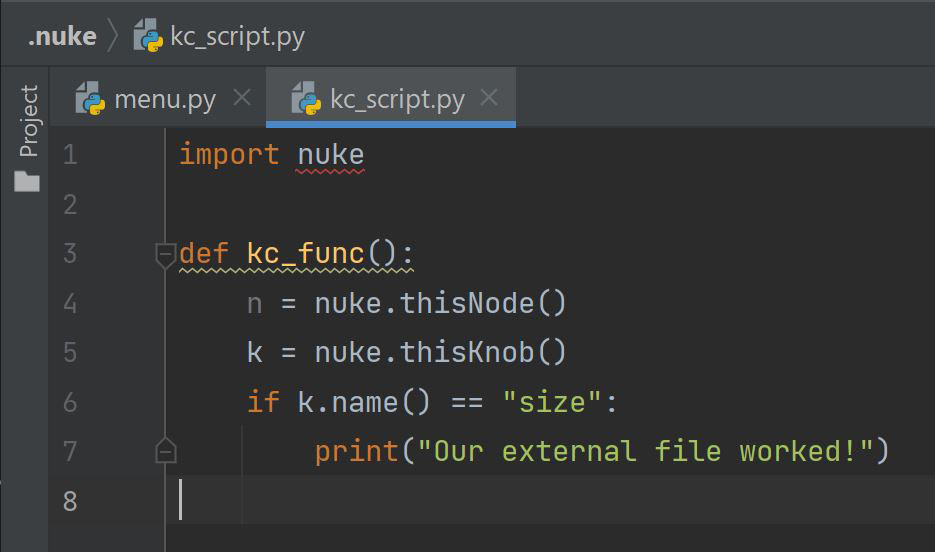Click the "size" string literal
Screen dimensions: 935x552
(x=552, y=402)
